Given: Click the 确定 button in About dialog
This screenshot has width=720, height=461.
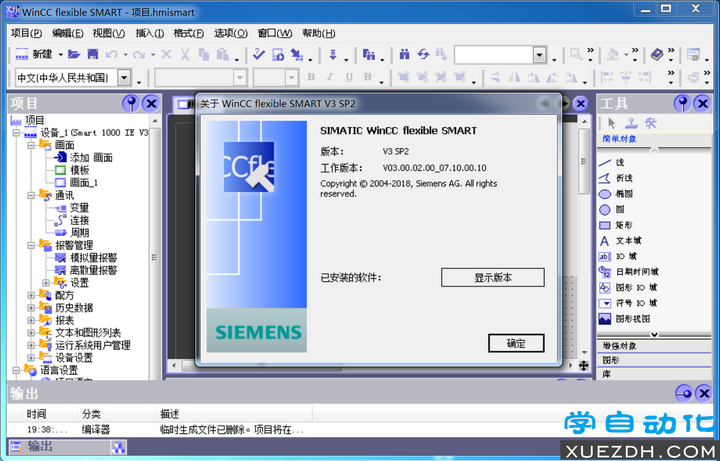Looking at the screenshot, I should (516, 343).
